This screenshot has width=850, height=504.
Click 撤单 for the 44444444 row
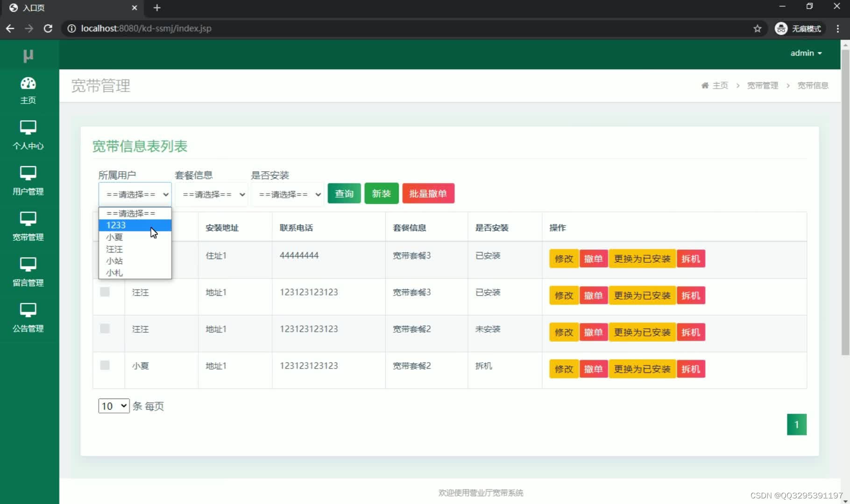(594, 259)
